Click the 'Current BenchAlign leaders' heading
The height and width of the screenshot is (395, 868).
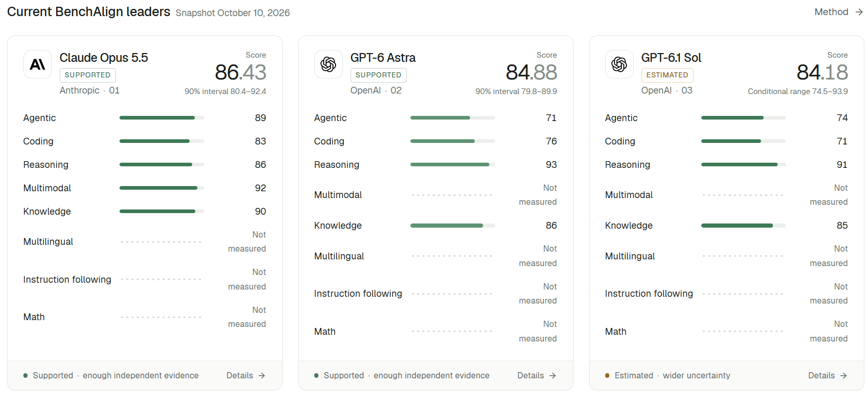(89, 12)
